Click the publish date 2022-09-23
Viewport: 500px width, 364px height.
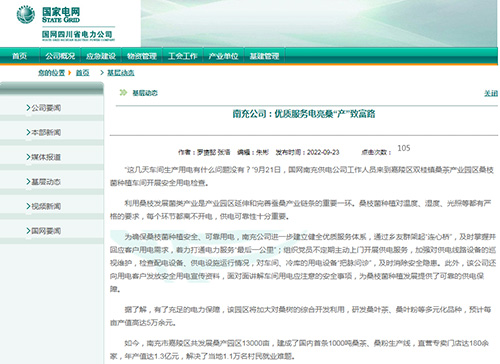323,152
